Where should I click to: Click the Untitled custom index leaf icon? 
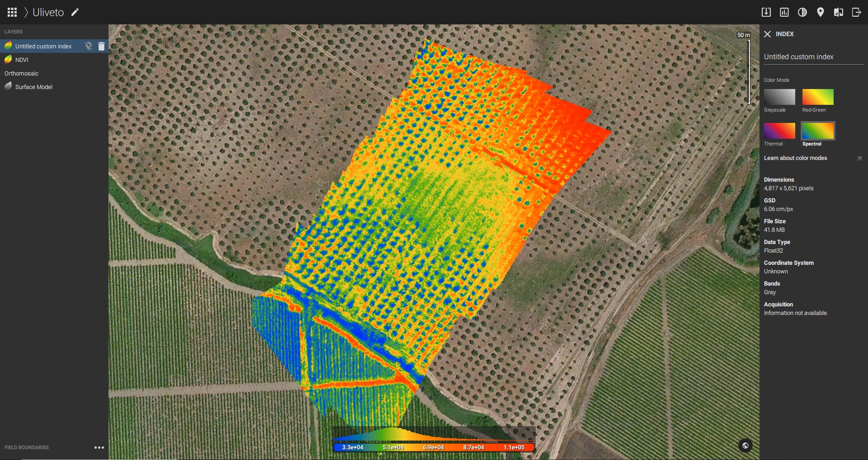(x=8, y=46)
